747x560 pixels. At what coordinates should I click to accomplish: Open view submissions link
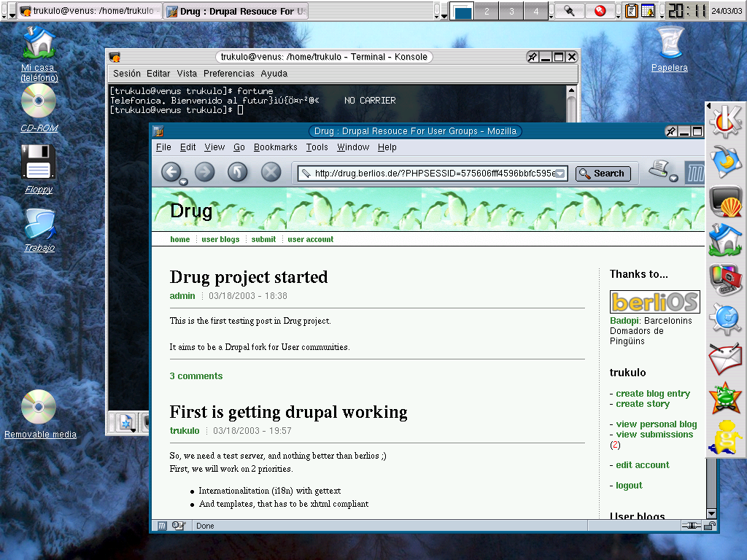point(654,435)
